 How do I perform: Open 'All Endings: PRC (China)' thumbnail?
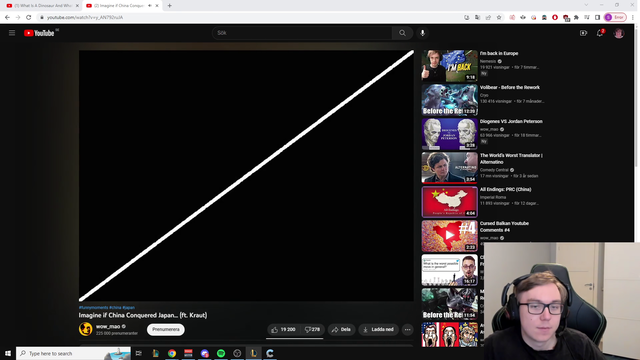coord(449,202)
